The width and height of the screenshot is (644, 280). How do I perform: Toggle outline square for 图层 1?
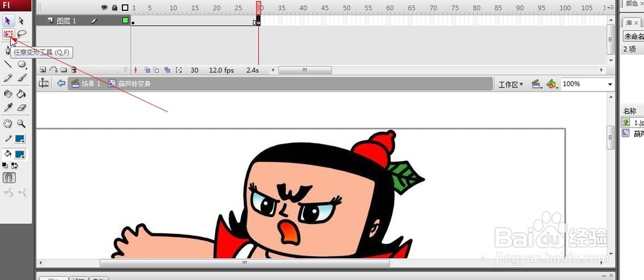[126, 21]
